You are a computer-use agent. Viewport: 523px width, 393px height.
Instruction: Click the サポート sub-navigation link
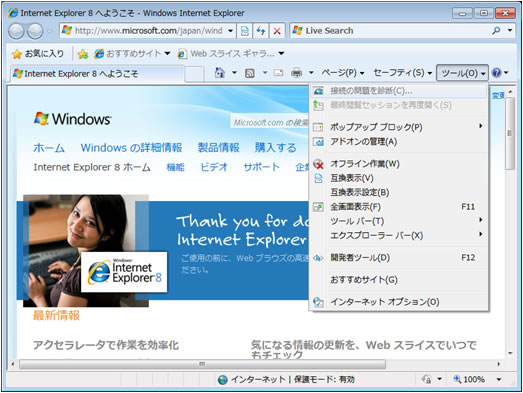[261, 167]
